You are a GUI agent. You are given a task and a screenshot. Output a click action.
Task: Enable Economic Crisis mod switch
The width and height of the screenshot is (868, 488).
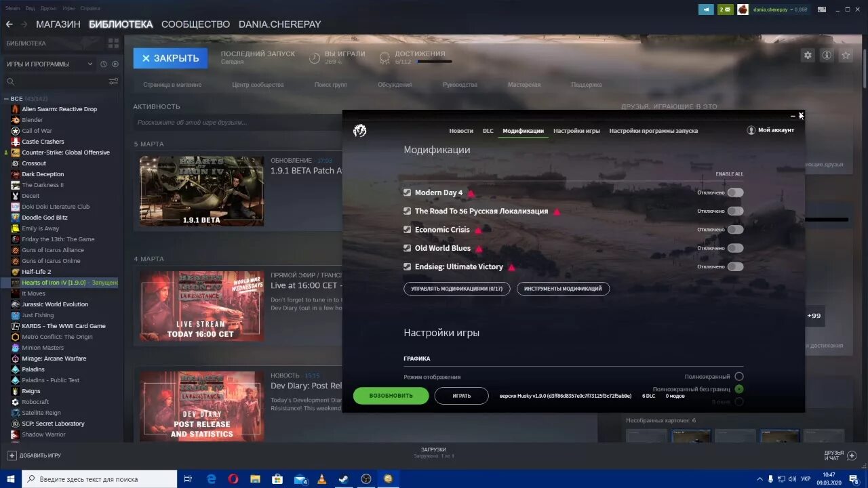(735, 230)
